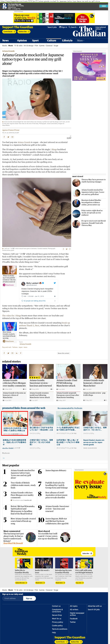This screenshot has height=644, width=110.
Task: Share article on Twitter below headline image
Action: point(8,137)
